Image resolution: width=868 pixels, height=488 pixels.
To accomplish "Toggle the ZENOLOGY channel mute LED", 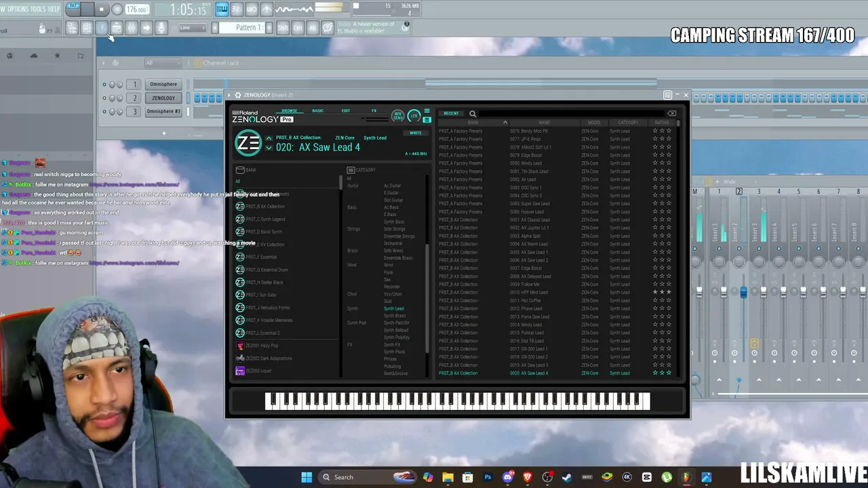I will (104, 98).
